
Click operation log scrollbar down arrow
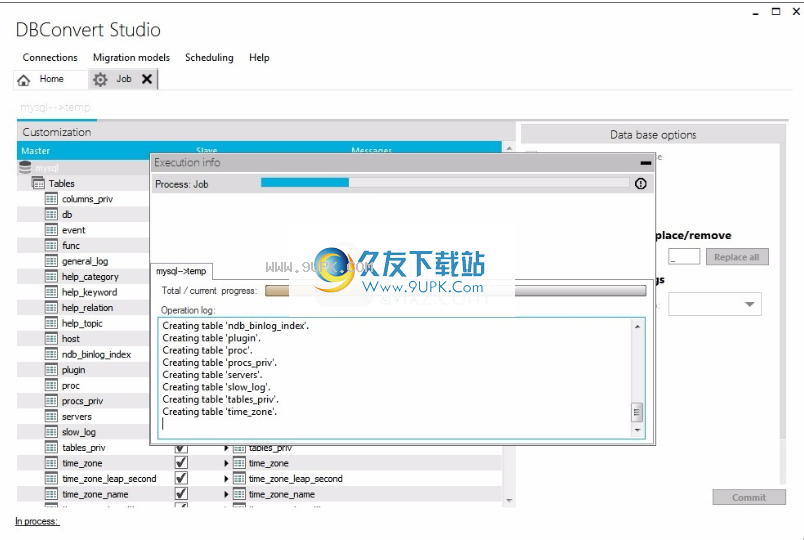pos(637,430)
